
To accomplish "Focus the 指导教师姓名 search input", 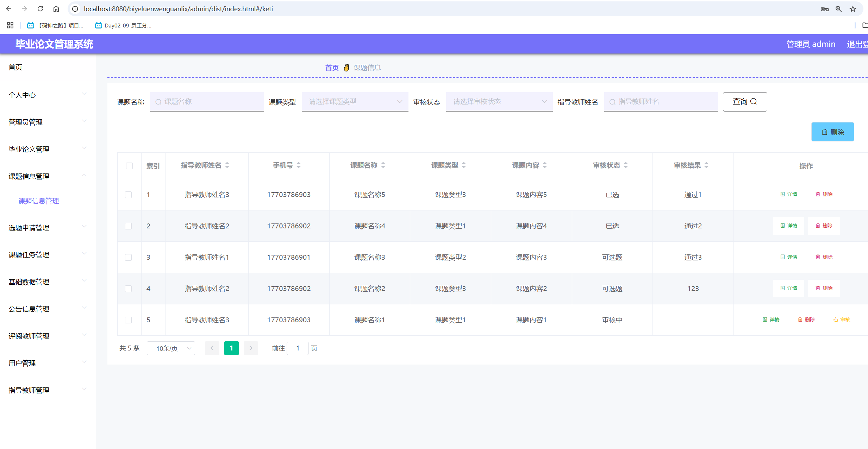I will (661, 102).
